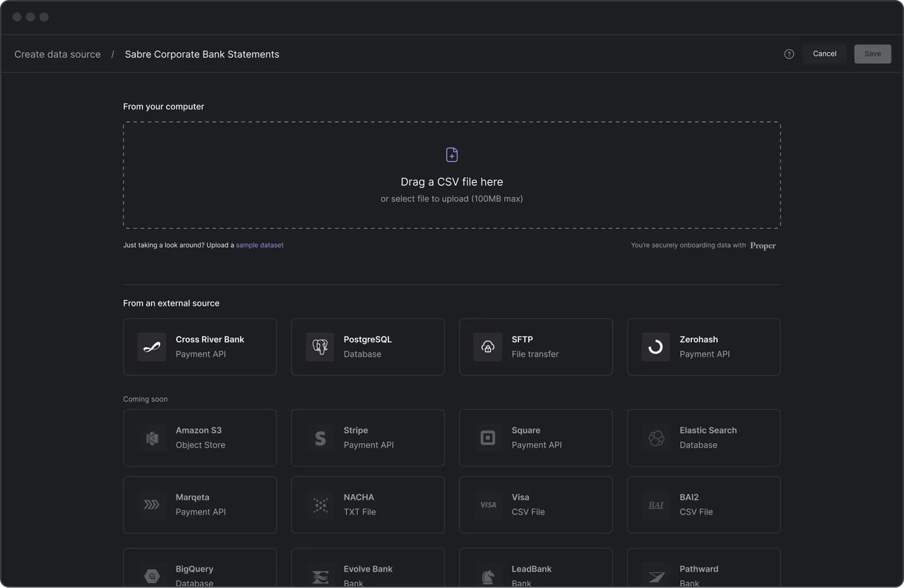This screenshot has width=904, height=588.
Task: Click the Square name
Action: [526, 431]
